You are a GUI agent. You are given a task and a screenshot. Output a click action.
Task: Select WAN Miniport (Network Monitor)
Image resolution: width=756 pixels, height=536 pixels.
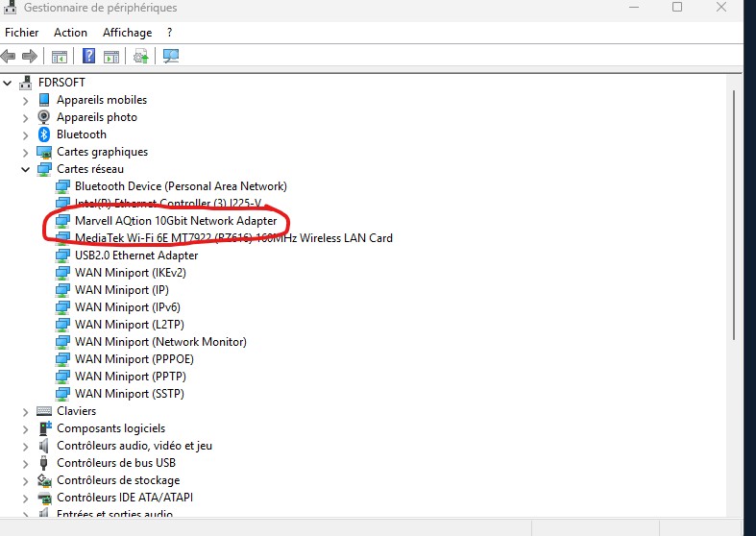click(x=160, y=342)
